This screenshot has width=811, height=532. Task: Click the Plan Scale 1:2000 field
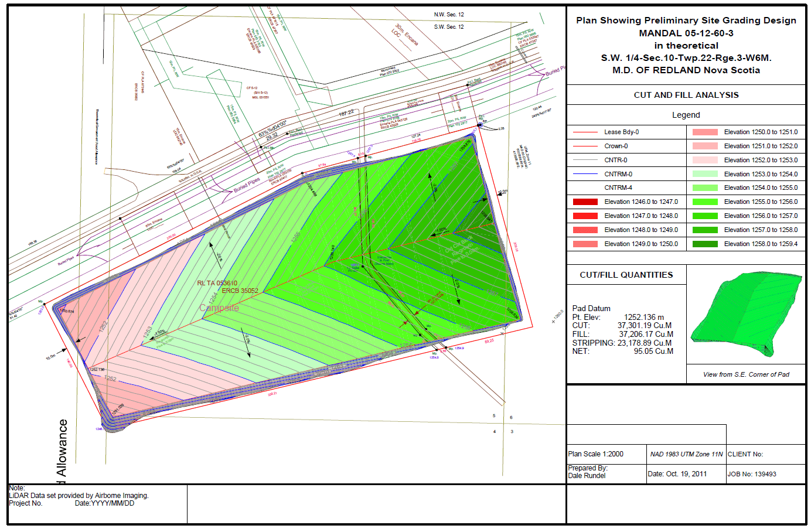[x=596, y=454]
